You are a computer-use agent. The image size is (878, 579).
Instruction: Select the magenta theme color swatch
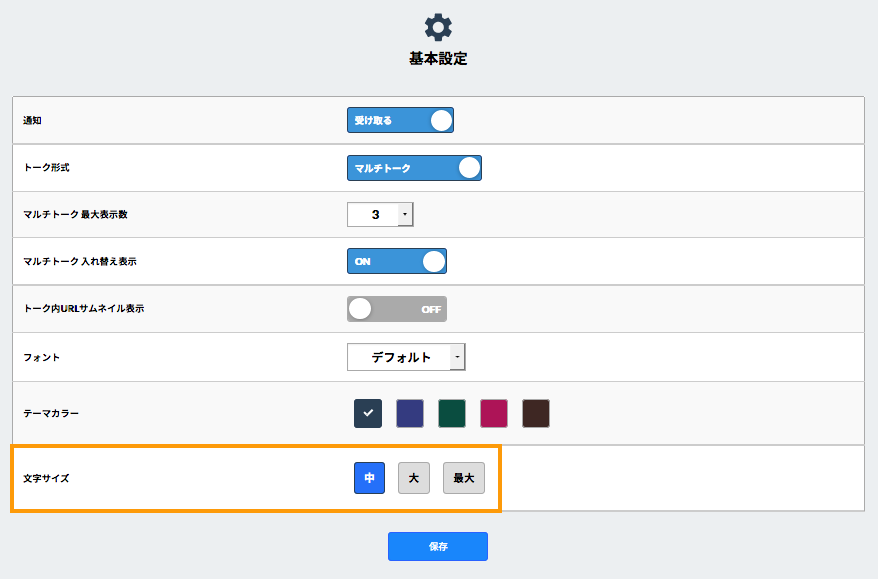pos(494,413)
